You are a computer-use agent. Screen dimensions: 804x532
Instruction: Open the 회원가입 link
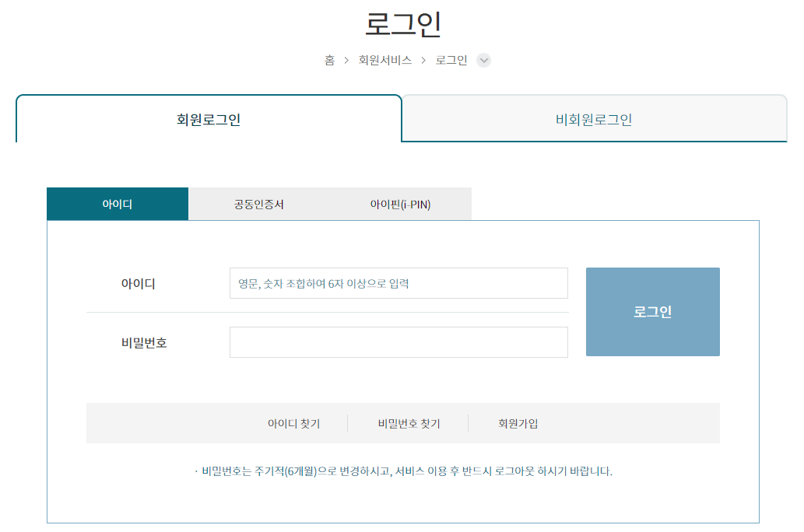pyautogui.click(x=518, y=422)
